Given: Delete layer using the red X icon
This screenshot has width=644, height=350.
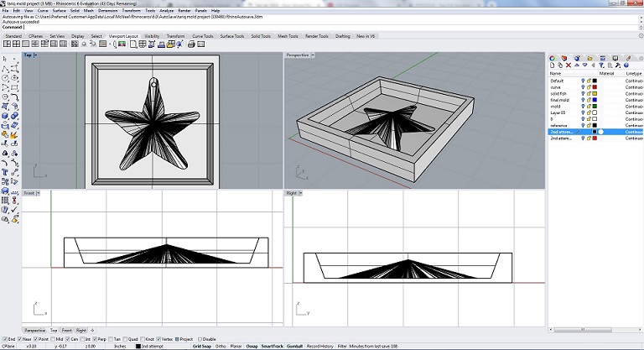Looking at the screenshot, I should 570,64.
